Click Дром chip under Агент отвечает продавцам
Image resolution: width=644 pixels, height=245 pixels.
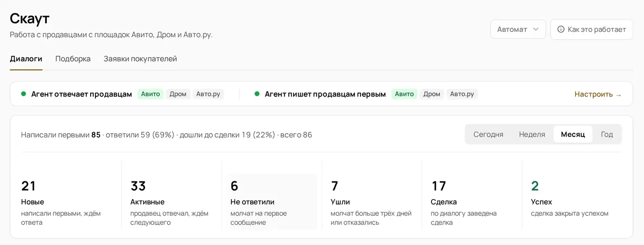click(x=178, y=94)
